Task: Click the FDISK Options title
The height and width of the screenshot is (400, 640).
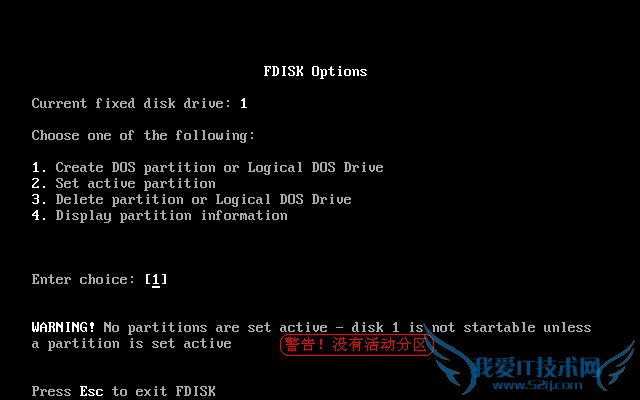Action: point(315,71)
